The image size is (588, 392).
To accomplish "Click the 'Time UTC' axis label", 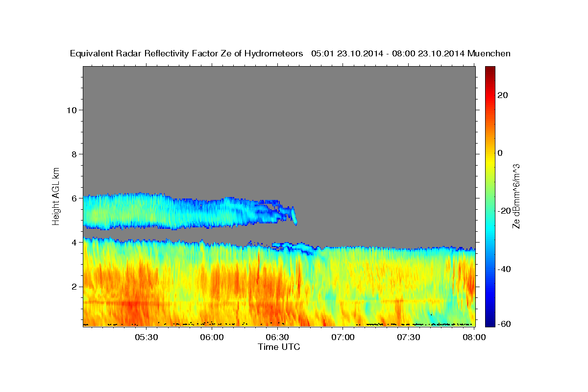I will 279,347.
